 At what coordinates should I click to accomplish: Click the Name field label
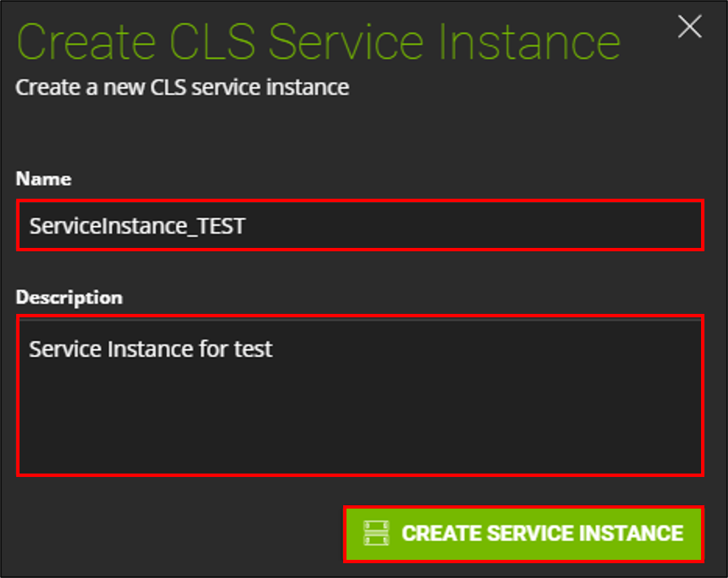tap(44, 179)
